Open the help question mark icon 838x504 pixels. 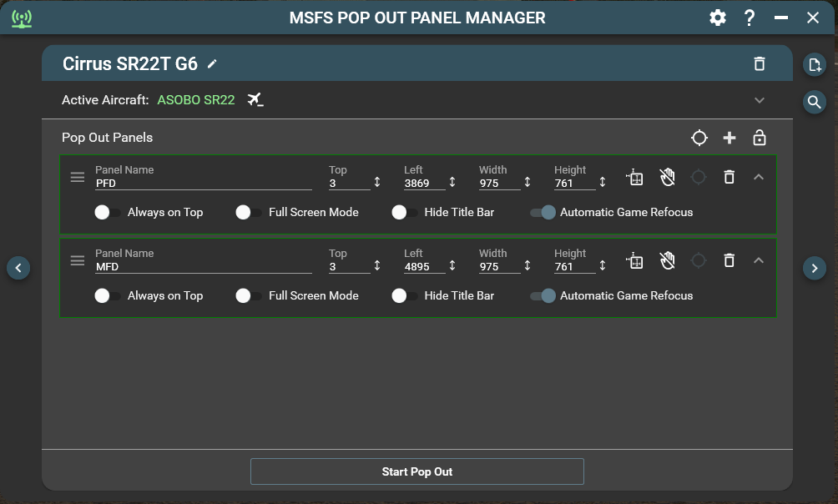pos(750,18)
